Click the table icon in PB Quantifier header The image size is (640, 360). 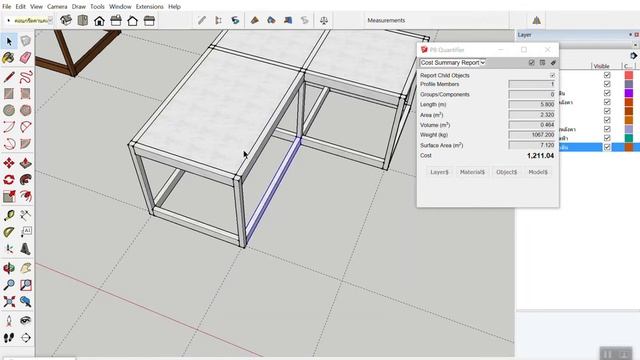[x=542, y=62]
